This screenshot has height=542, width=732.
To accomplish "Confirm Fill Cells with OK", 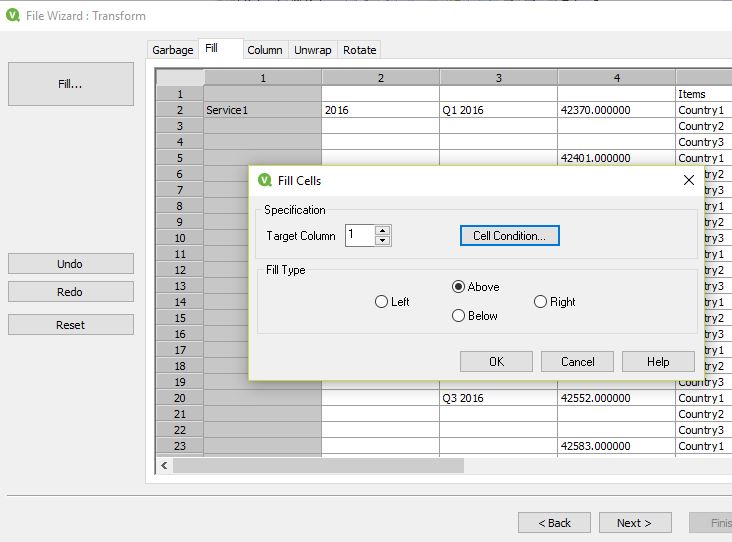I will 496,362.
